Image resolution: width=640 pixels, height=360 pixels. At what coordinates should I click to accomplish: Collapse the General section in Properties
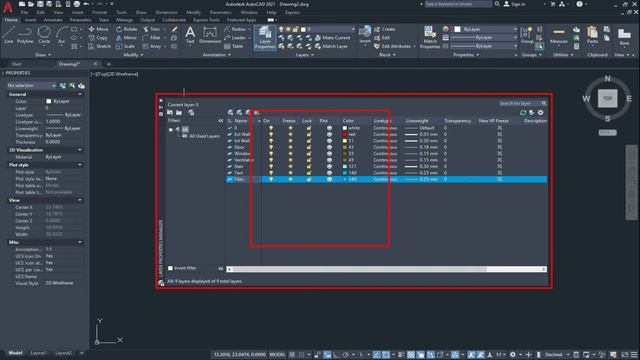tap(80, 94)
